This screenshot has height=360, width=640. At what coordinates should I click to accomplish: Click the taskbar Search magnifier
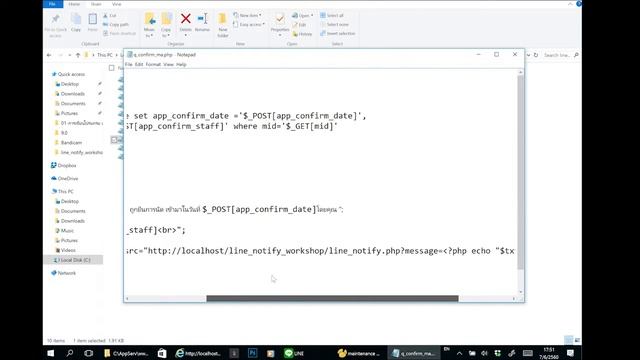click(70, 353)
